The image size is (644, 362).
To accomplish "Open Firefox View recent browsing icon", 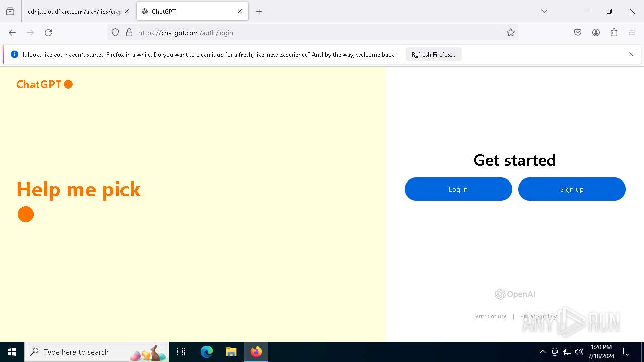I will [10, 11].
